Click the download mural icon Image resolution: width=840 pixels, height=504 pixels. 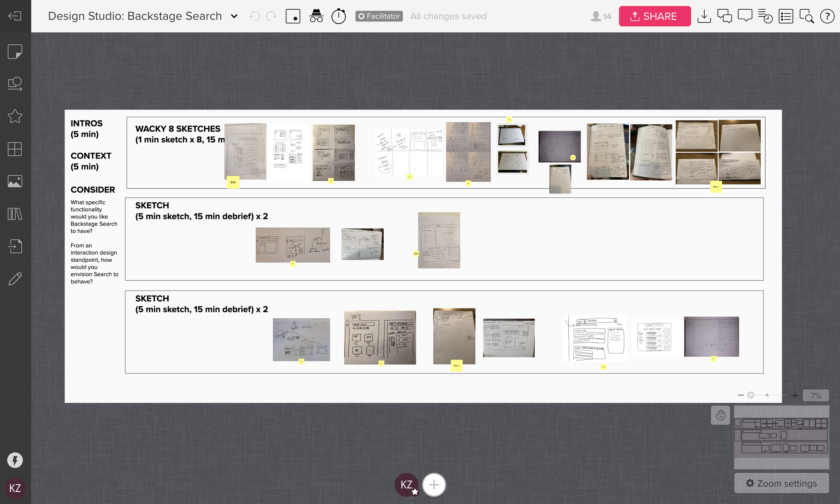click(x=704, y=16)
